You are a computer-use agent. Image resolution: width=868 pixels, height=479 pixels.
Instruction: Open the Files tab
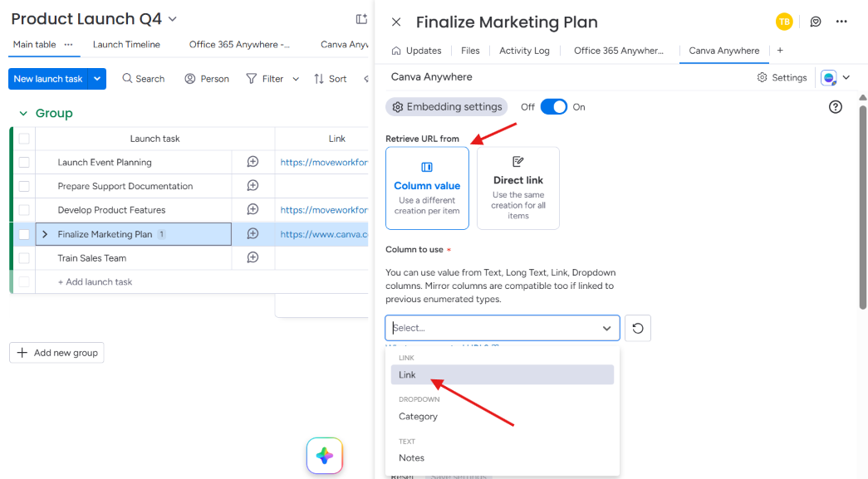pyautogui.click(x=470, y=51)
